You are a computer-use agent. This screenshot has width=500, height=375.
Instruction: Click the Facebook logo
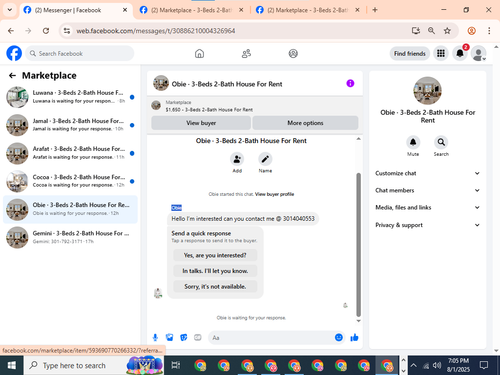[x=14, y=53]
